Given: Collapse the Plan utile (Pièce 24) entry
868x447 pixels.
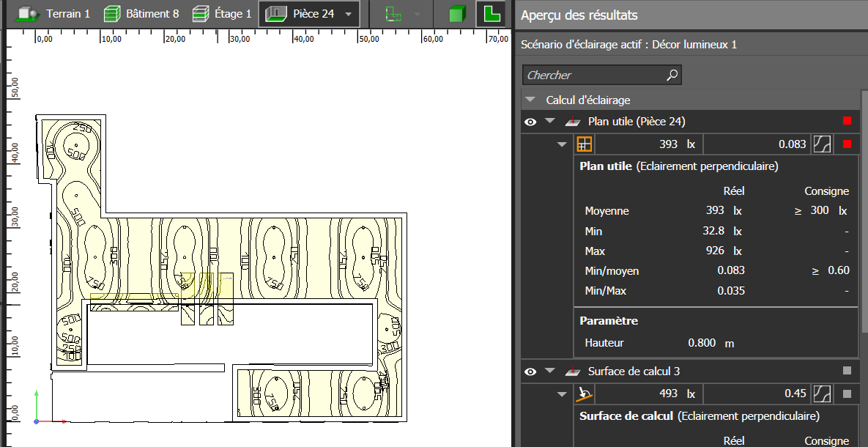Looking at the screenshot, I should [549, 122].
